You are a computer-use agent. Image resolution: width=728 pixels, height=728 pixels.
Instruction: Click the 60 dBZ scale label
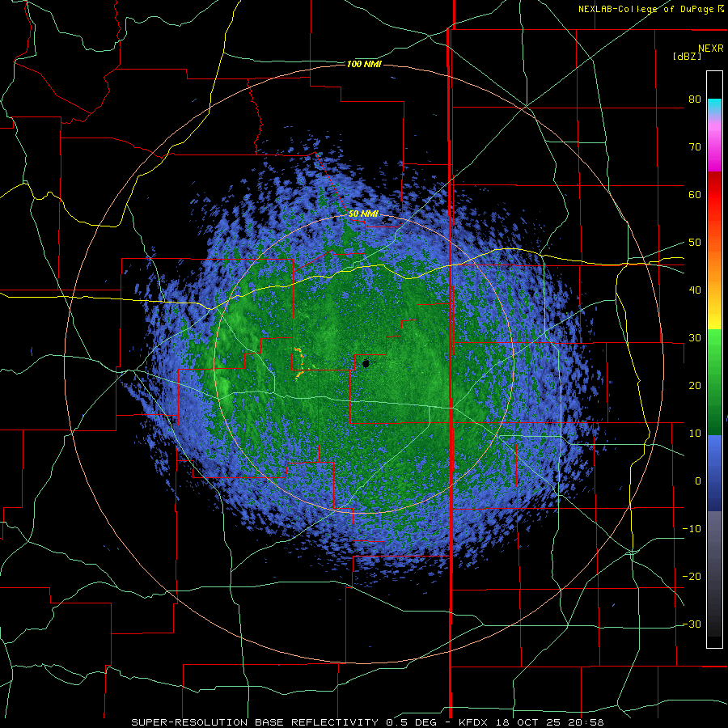coord(695,194)
